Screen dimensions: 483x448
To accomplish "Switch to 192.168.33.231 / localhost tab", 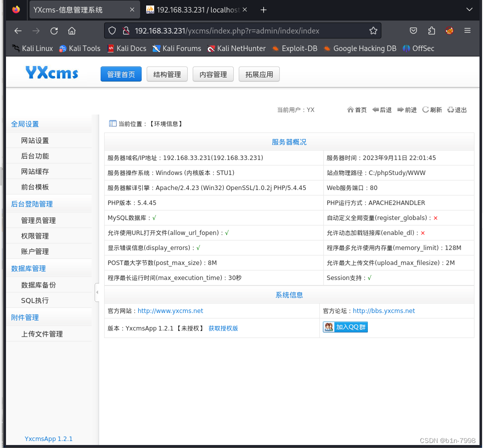I will tap(197, 10).
